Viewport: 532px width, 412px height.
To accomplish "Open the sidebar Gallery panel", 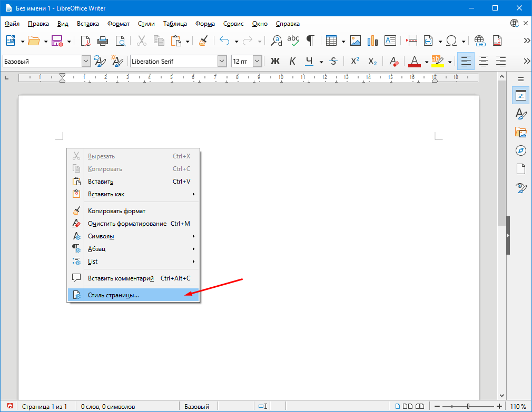I will [x=521, y=132].
